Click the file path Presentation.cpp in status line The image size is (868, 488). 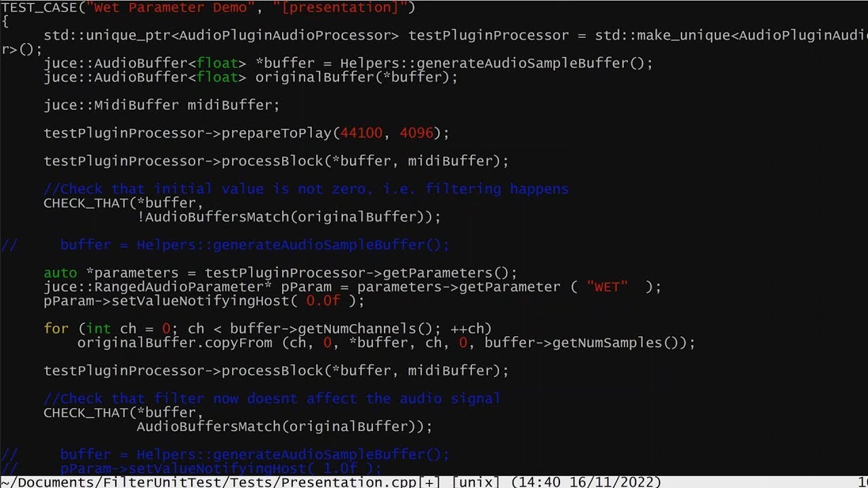coord(208,482)
